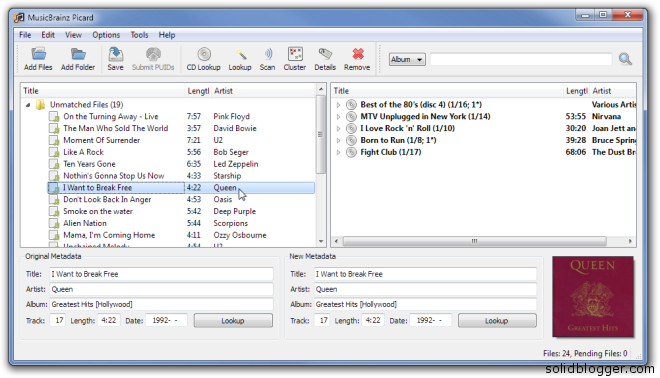Image resolution: width=660 pixels, height=378 pixels.
Task: Open the Options menu
Action: point(106,35)
